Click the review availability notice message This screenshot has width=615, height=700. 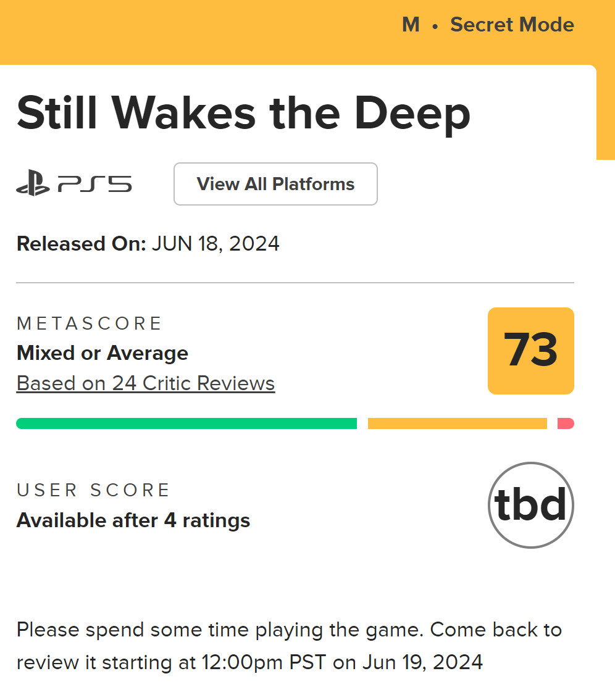pyautogui.click(x=289, y=646)
